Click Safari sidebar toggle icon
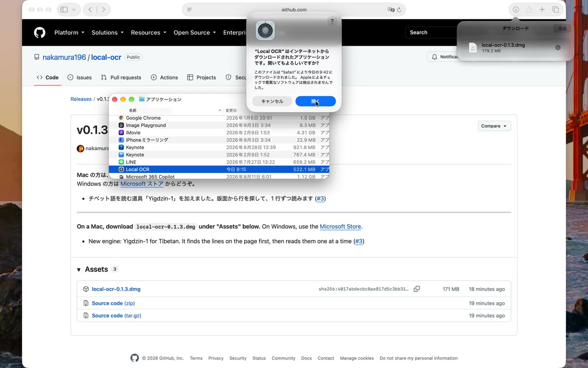Screen dimensions: 588x368 [64, 9]
